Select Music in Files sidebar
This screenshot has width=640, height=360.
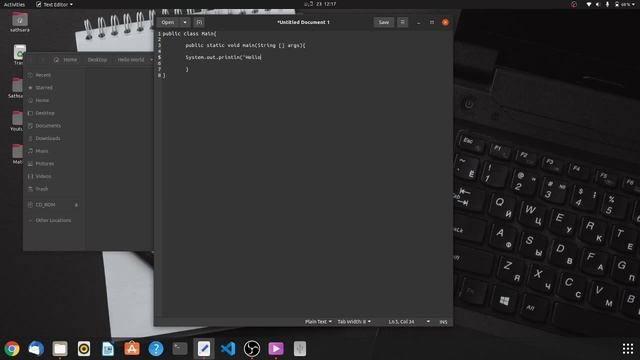42,151
